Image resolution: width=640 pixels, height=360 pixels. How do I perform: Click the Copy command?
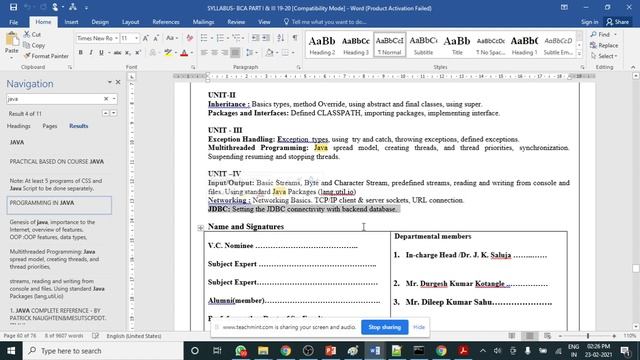pos(34,45)
